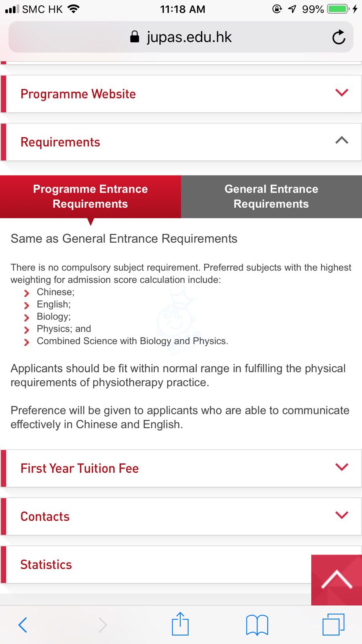Tap the Safari back arrow
This screenshot has height=644, width=362.
[x=23, y=625]
